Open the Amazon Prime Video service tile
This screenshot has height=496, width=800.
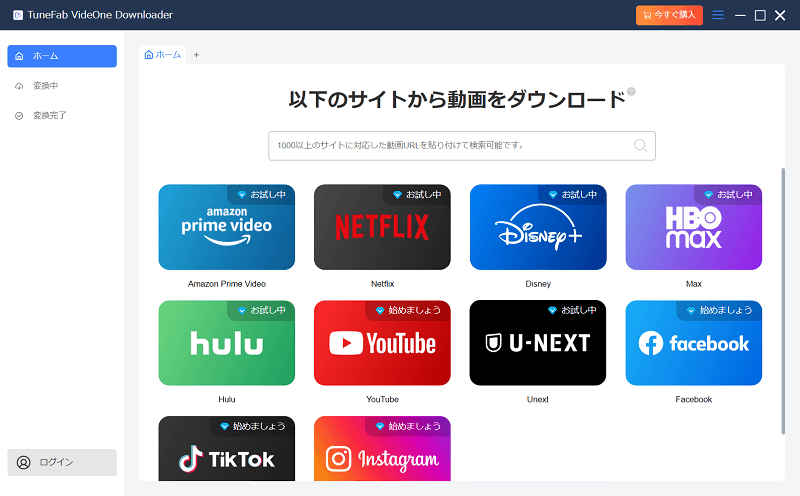[227, 227]
